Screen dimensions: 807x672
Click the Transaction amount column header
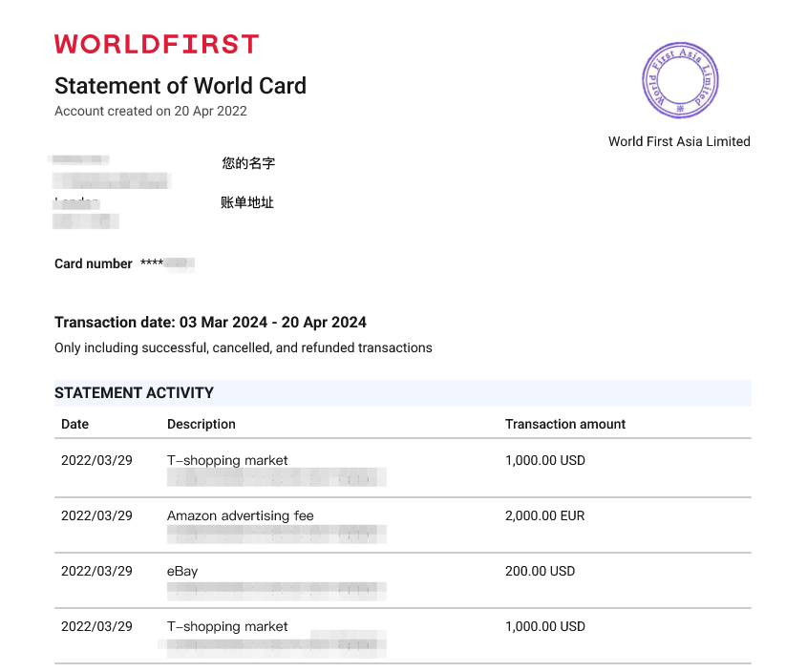point(565,424)
